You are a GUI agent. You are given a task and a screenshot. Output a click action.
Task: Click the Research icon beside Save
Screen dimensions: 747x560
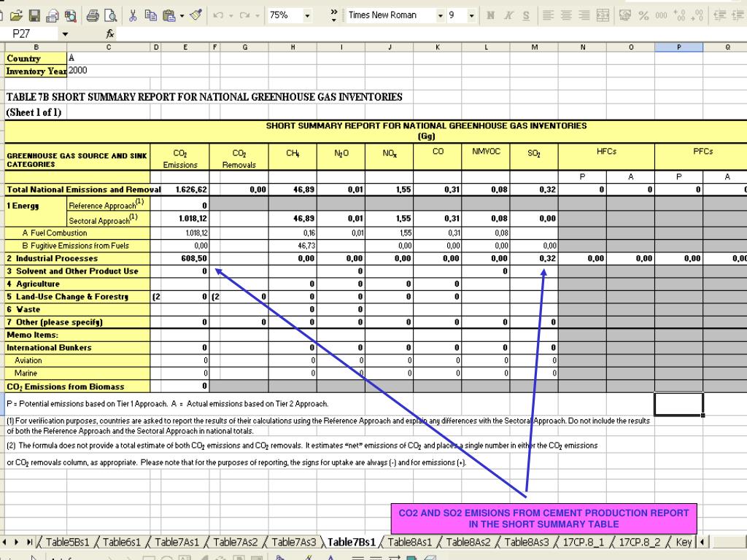pos(71,16)
